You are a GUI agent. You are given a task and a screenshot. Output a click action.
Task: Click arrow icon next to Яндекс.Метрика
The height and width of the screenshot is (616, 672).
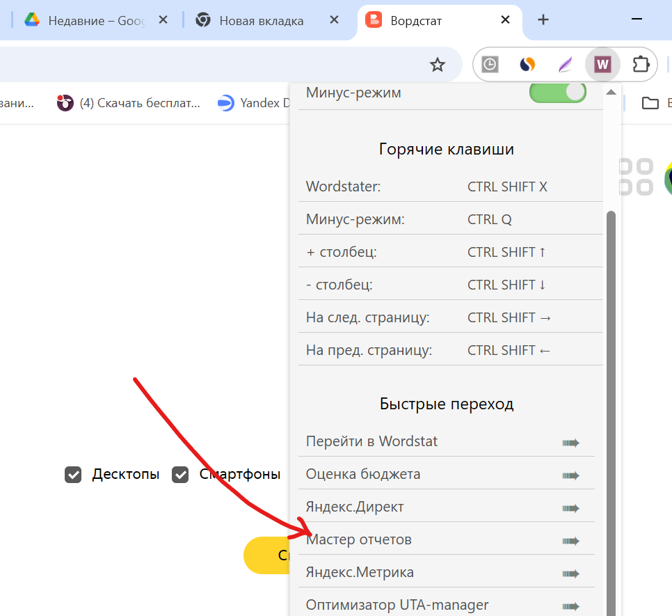pos(570,574)
